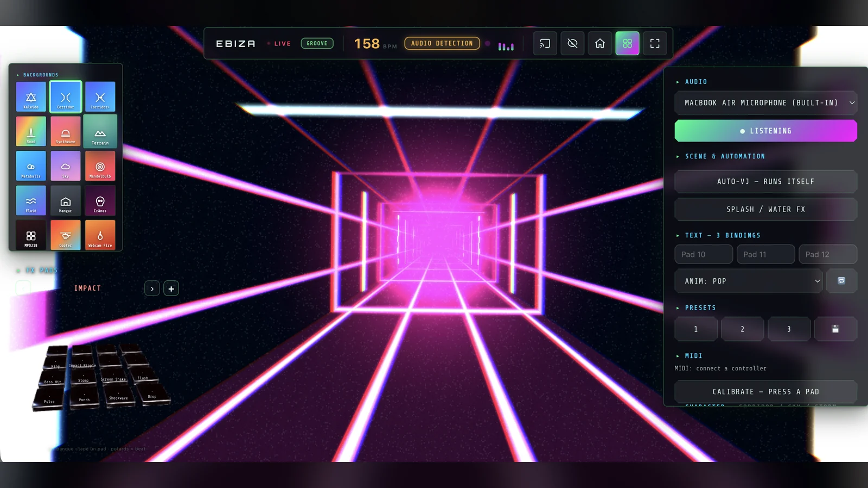The width and height of the screenshot is (868, 488).
Task: Enter fullscreen with the expand icon
Action: 655,43
